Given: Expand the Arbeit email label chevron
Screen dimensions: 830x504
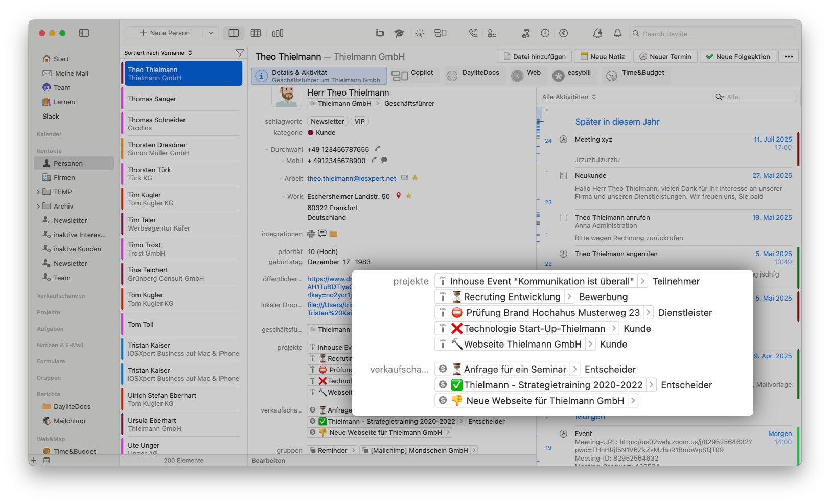Looking at the screenshot, I should (281, 179).
